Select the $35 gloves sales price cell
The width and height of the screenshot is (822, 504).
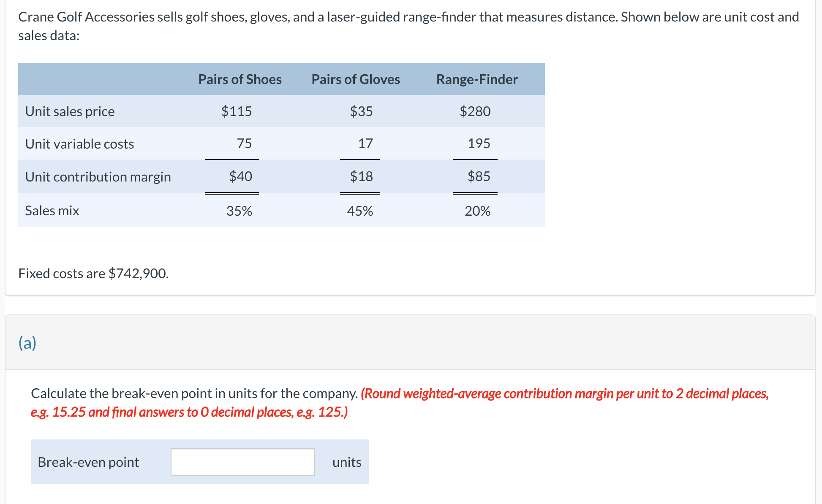pos(361,111)
